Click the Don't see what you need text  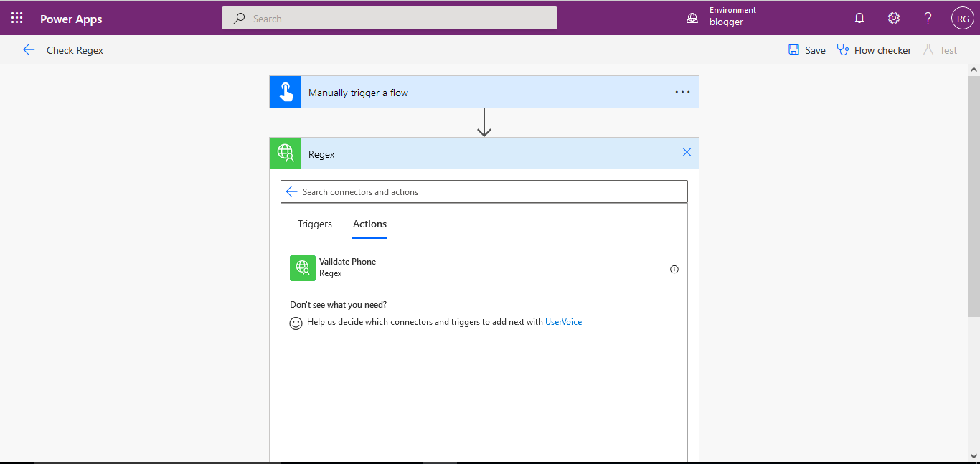click(x=338, y=305)
